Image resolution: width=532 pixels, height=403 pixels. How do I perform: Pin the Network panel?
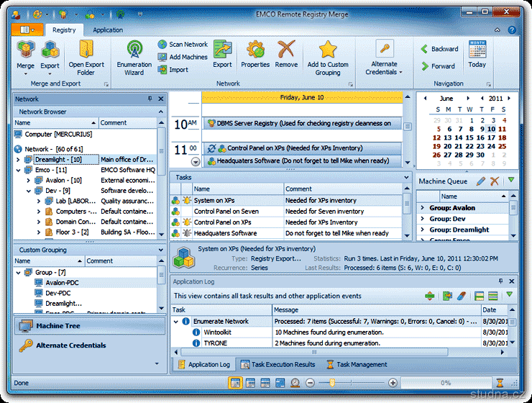150,99
